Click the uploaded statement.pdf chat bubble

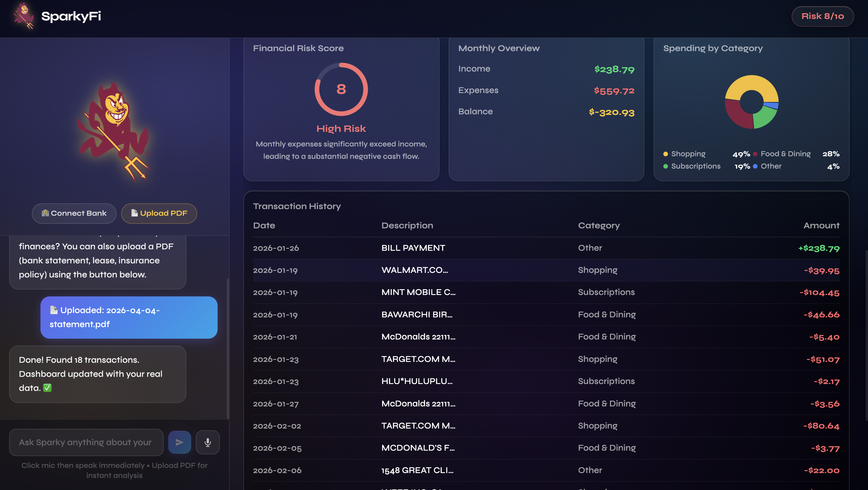coord(129,317)
